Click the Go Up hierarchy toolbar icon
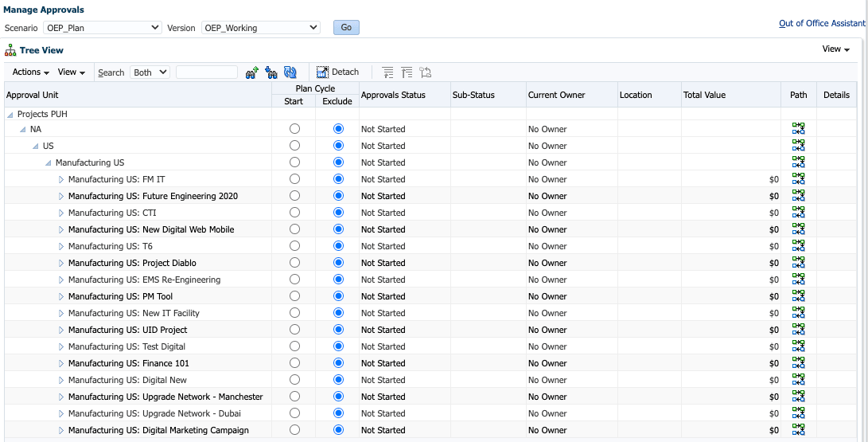The height and width of the screenshot is (442, 868). [x=388, y=72]
